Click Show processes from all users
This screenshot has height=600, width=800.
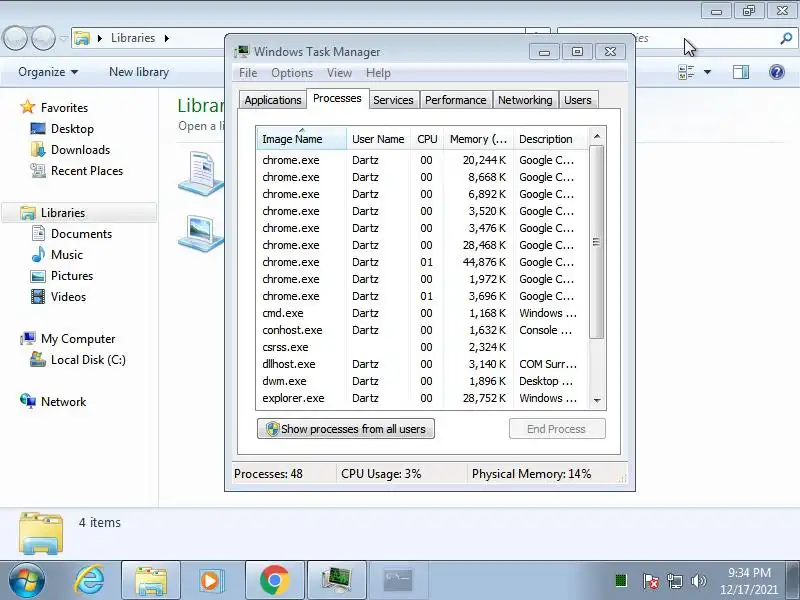click(346, 429)
